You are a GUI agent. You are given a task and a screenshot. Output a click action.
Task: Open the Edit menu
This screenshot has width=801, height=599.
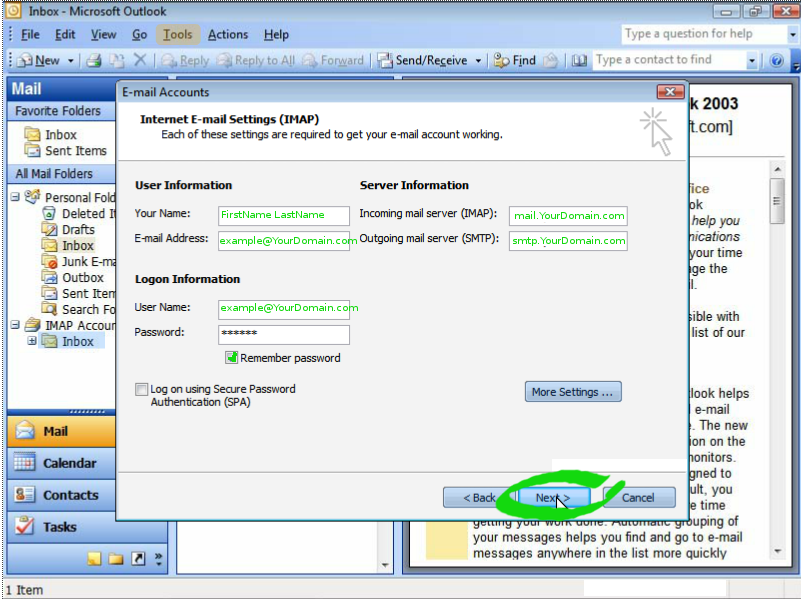65,35
